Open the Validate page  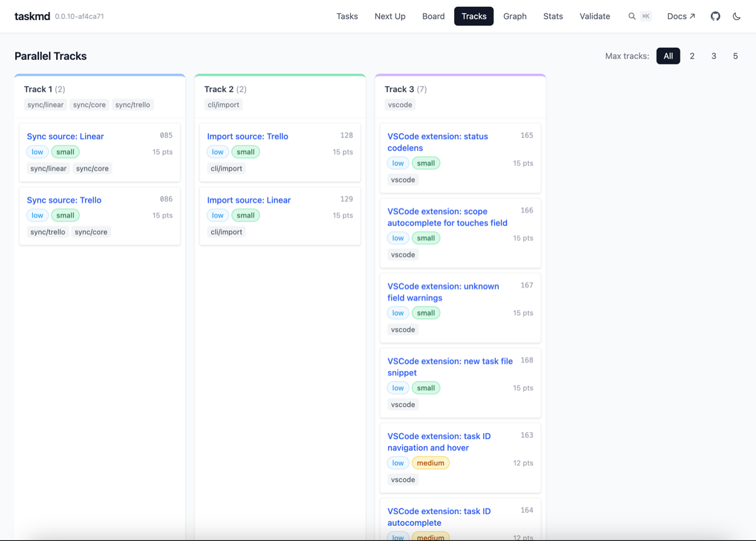point(594,16)
